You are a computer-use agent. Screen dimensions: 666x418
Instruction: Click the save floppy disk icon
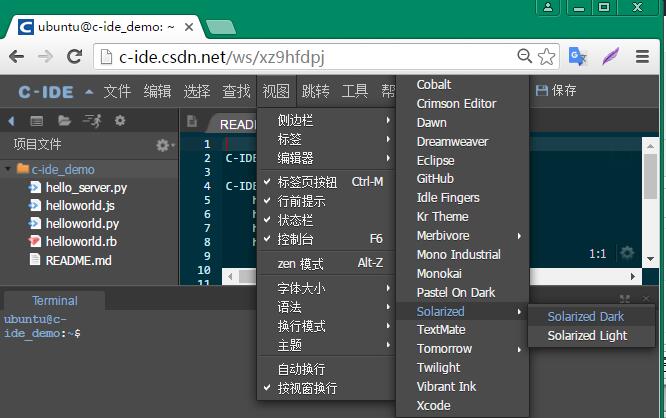[542, 90]
